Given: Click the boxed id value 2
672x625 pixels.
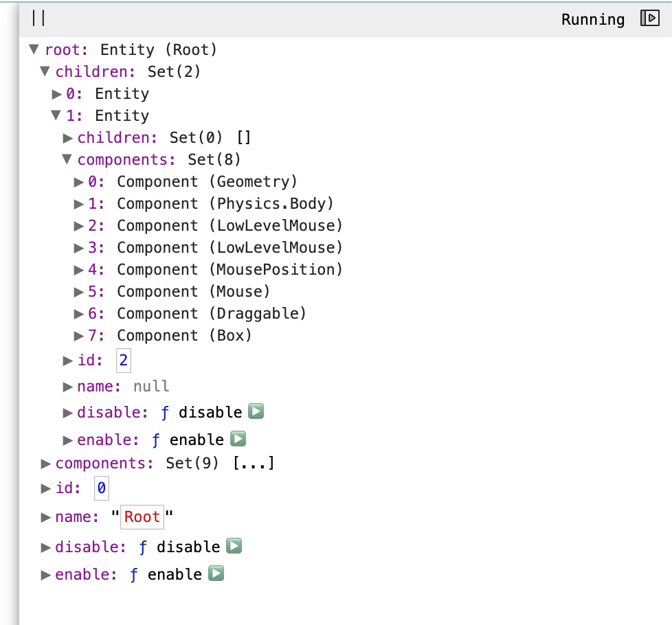Looking at the screenshot, I should point(122,360).
